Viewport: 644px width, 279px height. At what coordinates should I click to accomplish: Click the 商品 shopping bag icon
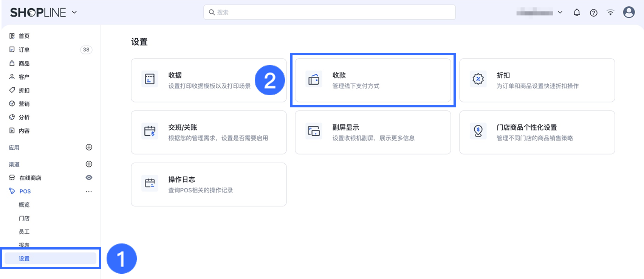12,63
